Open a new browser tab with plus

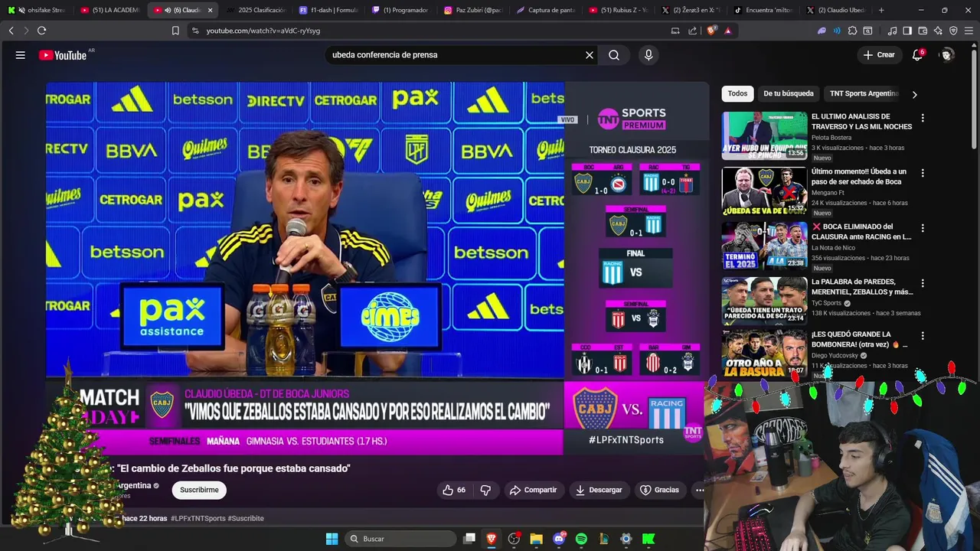coord(881,10)
